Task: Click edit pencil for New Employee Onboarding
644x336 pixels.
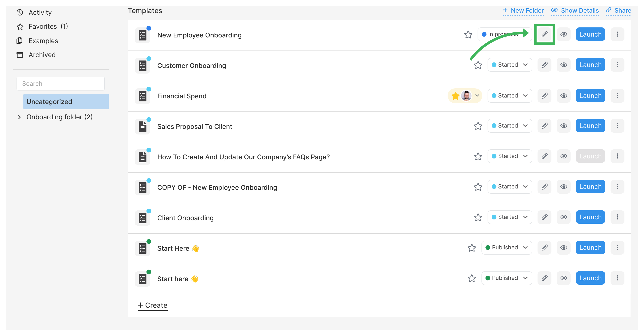Action: click(x=544, y=34)
